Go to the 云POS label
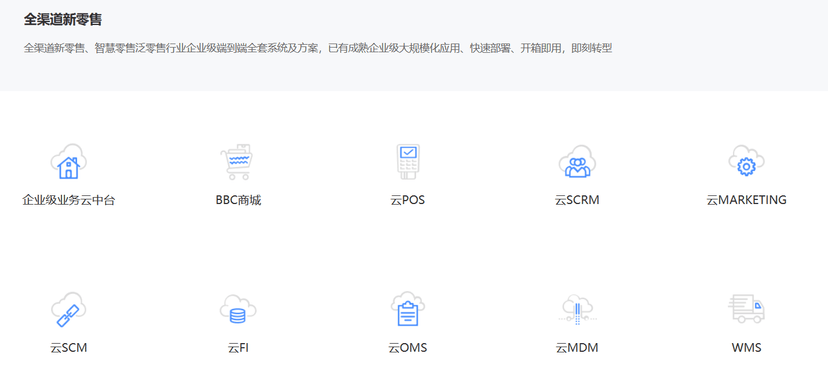 [x=408, y=200]
